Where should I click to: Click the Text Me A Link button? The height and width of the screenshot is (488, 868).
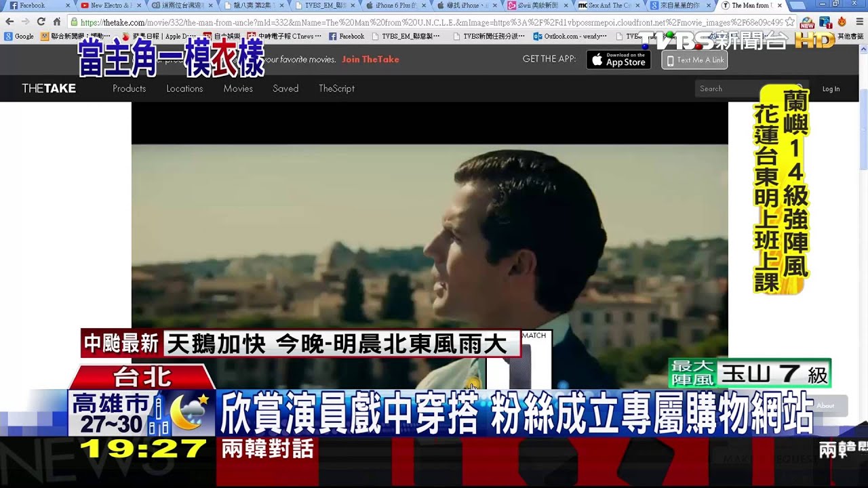click(694, 60)
